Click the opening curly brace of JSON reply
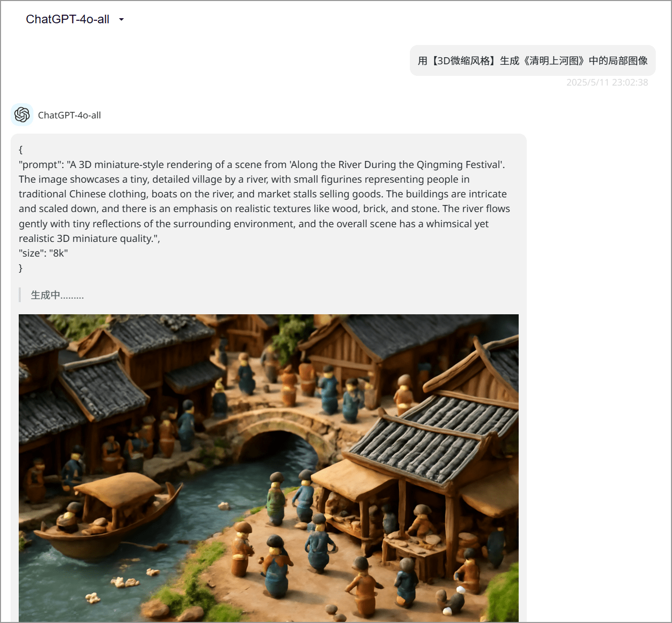 tap(21, 150)
